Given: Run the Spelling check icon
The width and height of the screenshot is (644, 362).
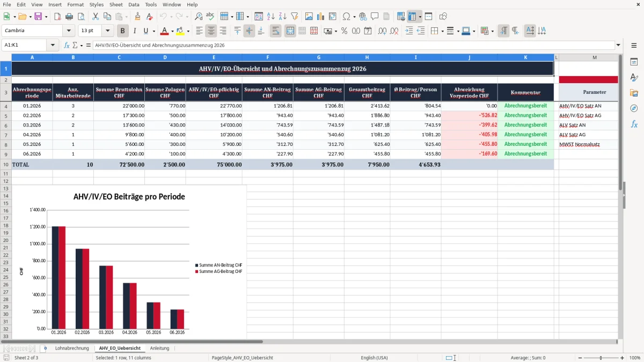Looking at the screenshot, I should pyautogui.click(x=210, y=17).
